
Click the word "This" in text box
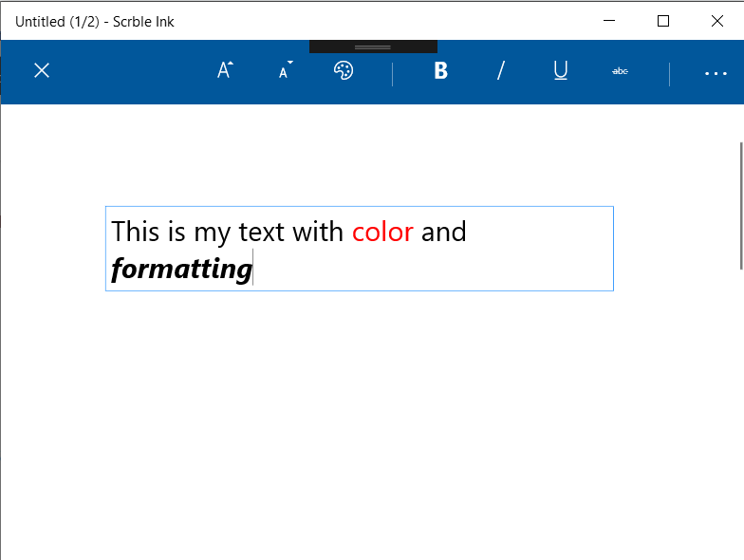click(x=135, y=232)
